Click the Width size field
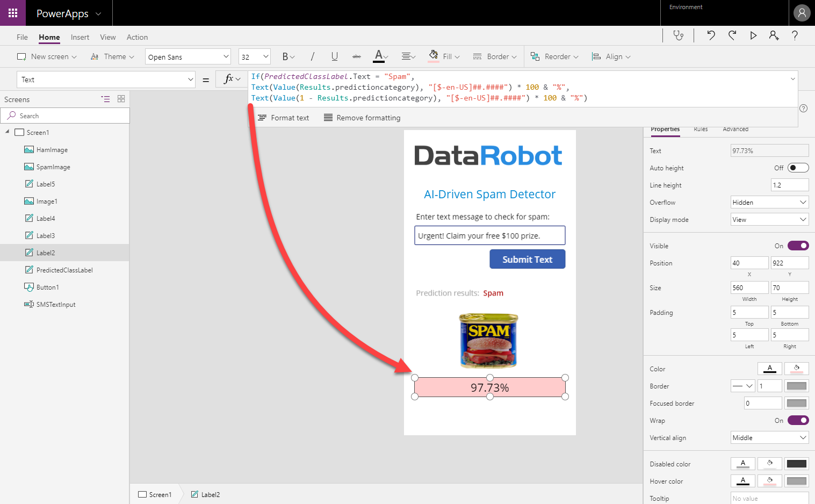Image resolution: width=815 pixels, height=504 pixels. pyautogui.click(x=749, y=287)
